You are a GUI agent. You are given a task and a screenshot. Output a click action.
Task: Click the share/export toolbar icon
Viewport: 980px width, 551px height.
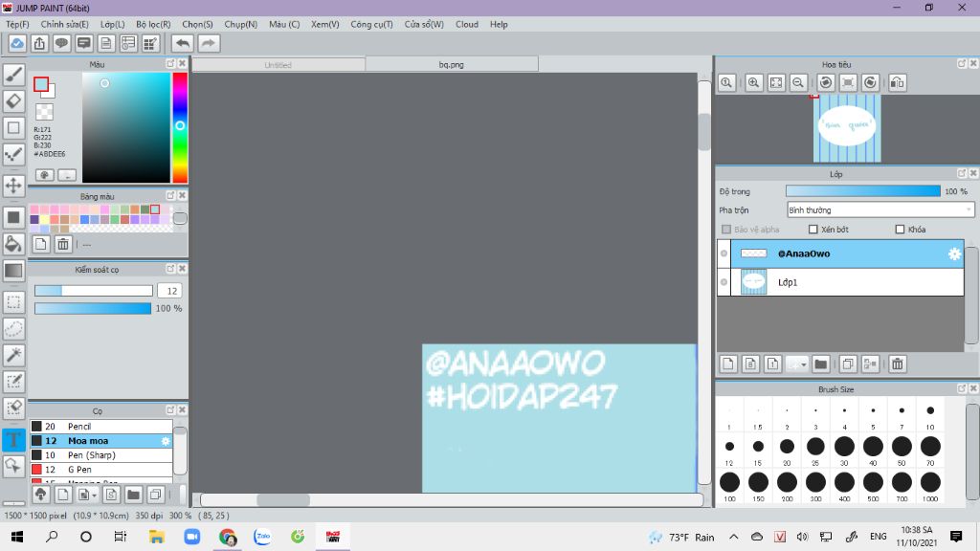click(x=39, y=43)
